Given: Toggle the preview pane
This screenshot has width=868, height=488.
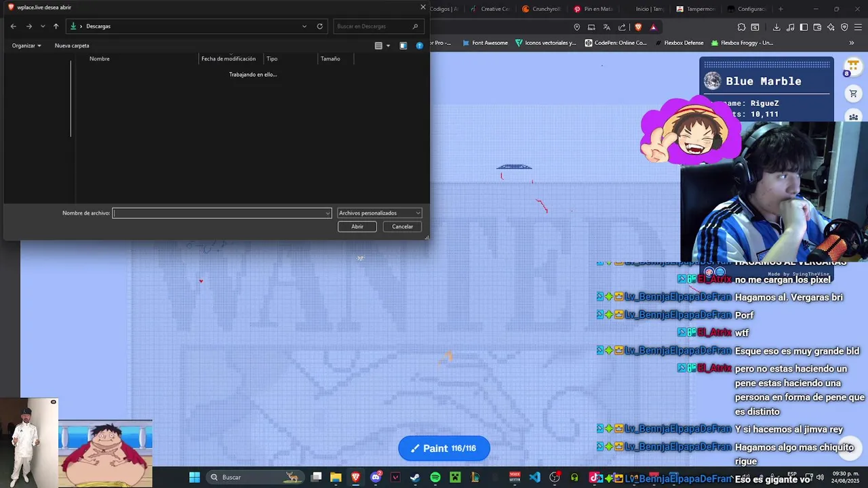Looking at the screenshot, I should click(403, 45).
